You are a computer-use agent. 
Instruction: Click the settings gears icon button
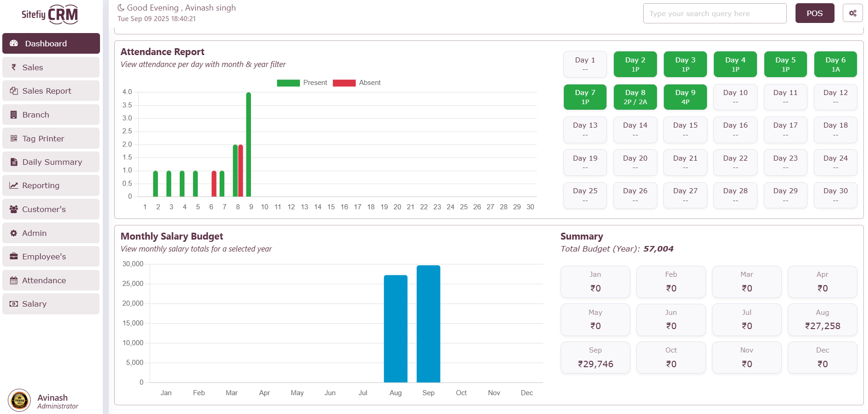coord(852,13)
